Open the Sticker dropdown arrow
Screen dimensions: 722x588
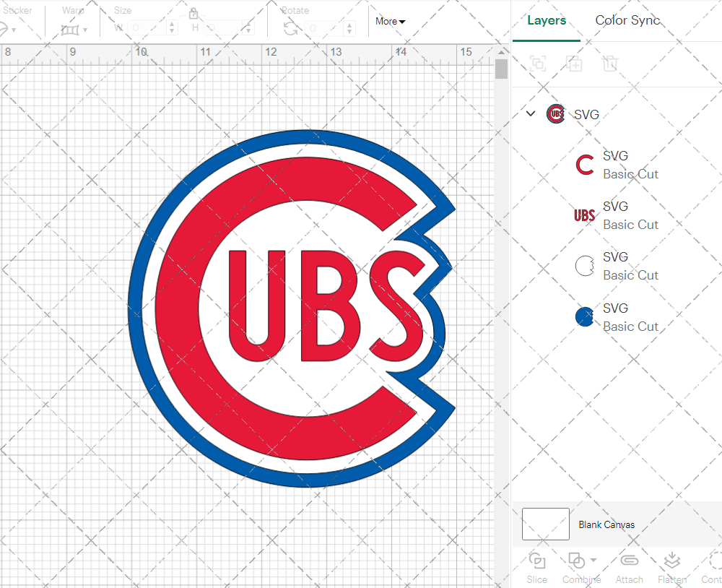(x=14, y=30)
